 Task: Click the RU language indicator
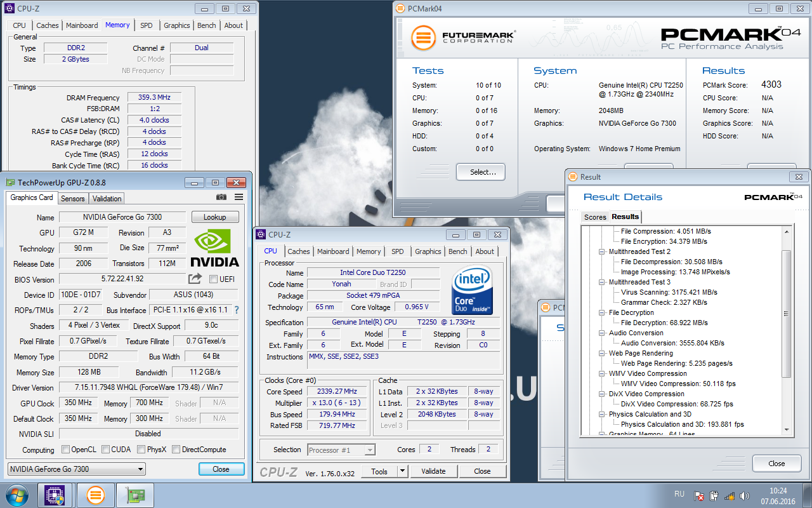(679, 493)
